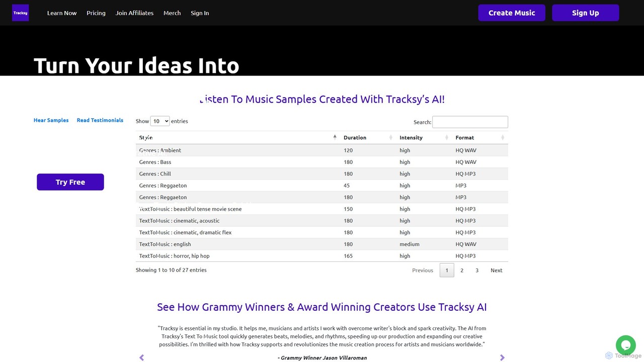
Task: Select the "Genres : Chill" row
Action: 322,174
